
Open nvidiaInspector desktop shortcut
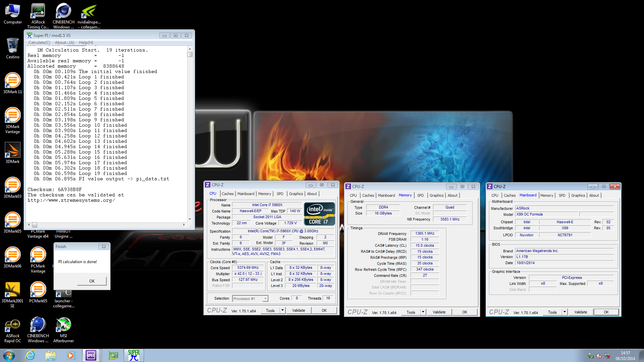coord(89,16)
